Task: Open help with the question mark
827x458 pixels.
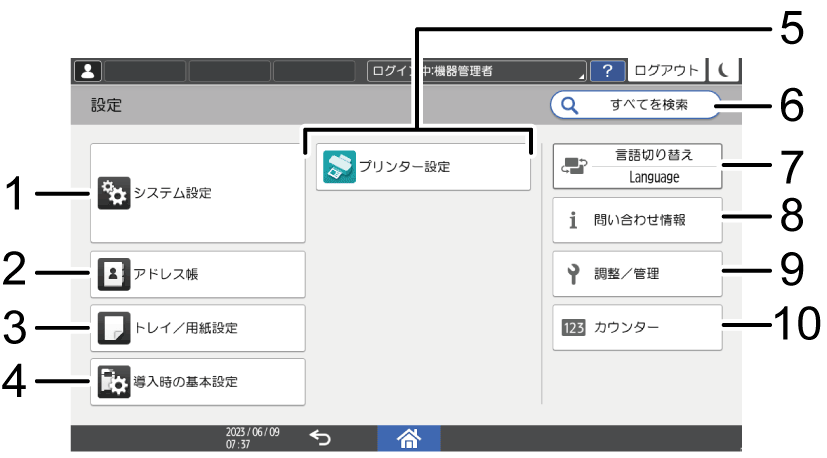Action: [608, 71]
